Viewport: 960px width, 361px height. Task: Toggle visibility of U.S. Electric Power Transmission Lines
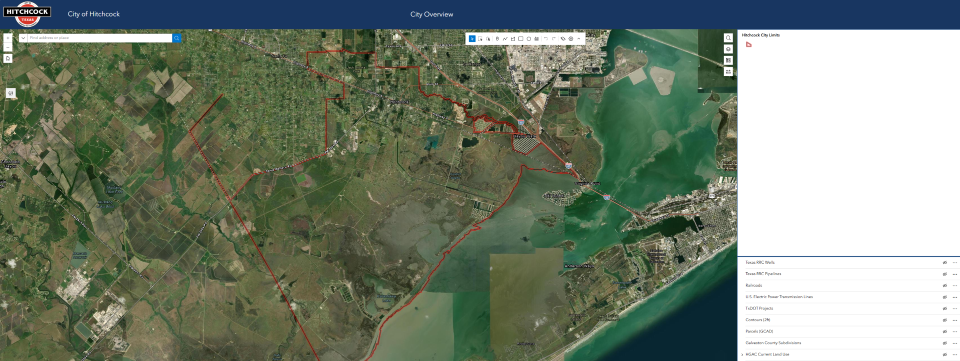point(945,297)
